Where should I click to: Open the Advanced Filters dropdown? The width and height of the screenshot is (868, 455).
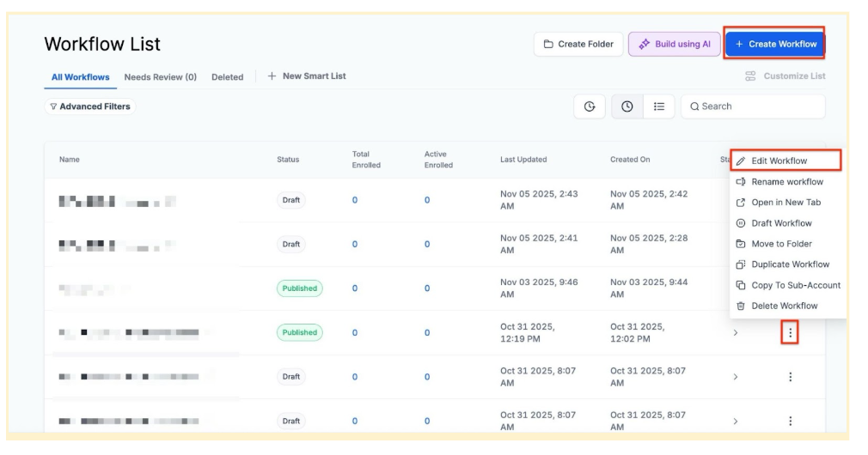pyautogui.click(x=90, y=107)
